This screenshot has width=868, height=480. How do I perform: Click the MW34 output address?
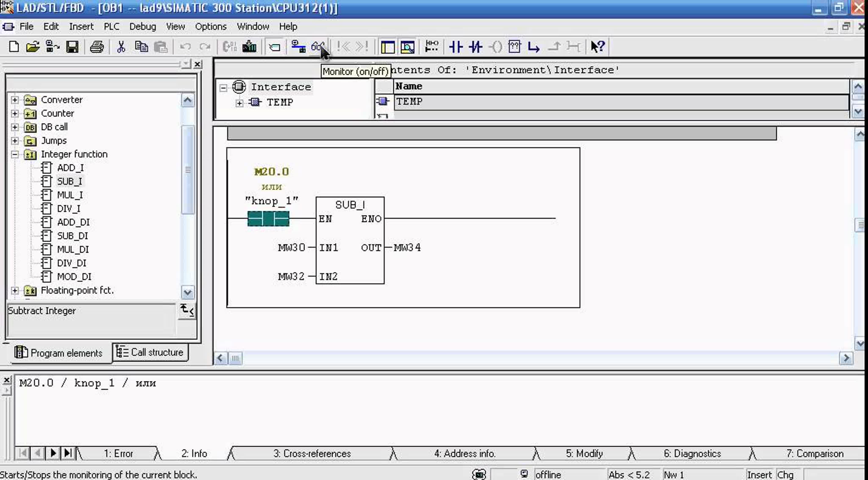(407, 248)
